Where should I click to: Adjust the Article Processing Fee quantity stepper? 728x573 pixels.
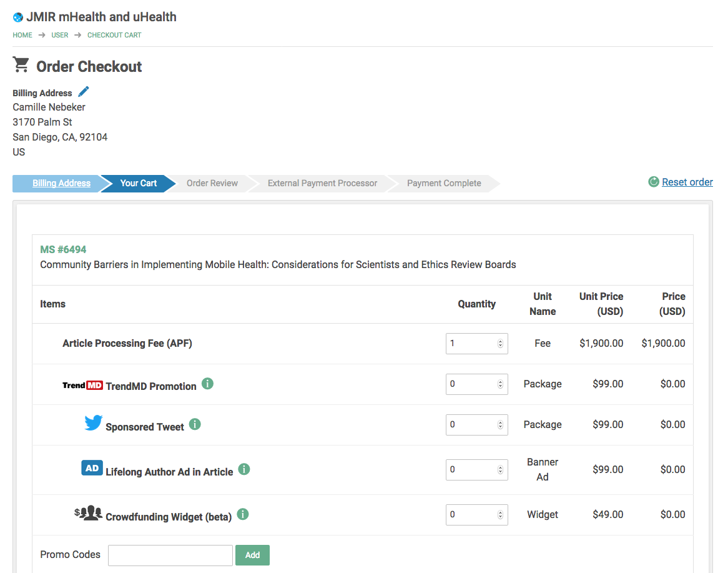tap(500, 343)
